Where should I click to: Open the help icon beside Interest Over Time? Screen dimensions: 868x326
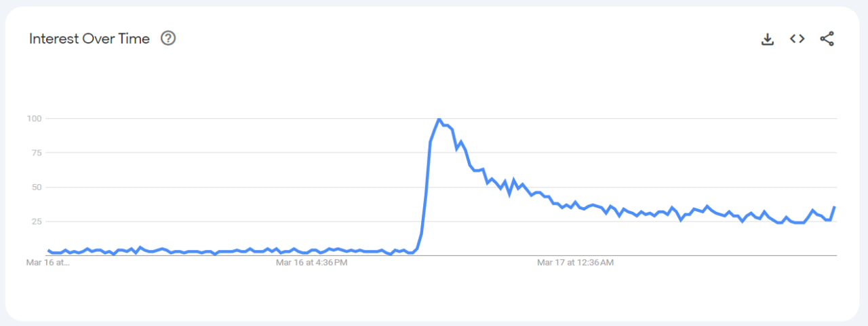point(168,39)
